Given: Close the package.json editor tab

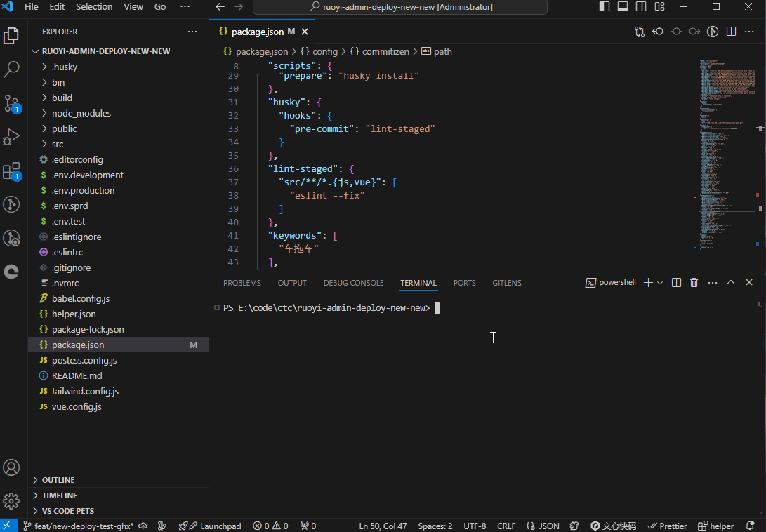Looking at the screenshot, I should 305,32.
